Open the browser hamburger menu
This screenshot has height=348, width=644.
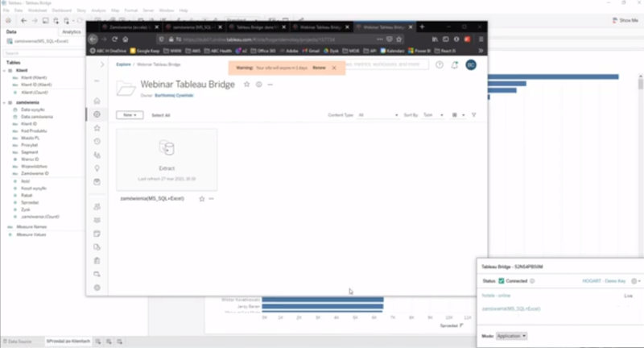pyautogui.click(x=481, y=39)
